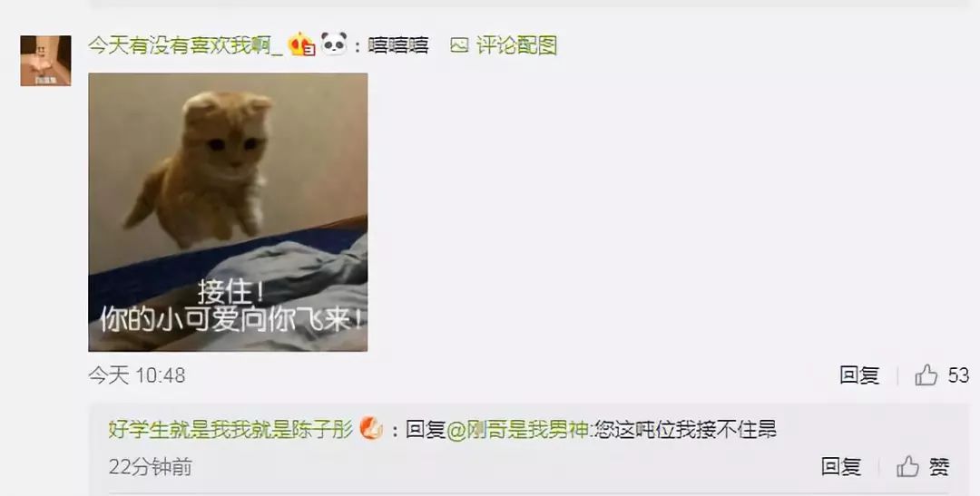The width and height of the screenshot is (980, 496).
Task: Like the comment using thumbs-up icon by 53
Action: tap(926, 374)
